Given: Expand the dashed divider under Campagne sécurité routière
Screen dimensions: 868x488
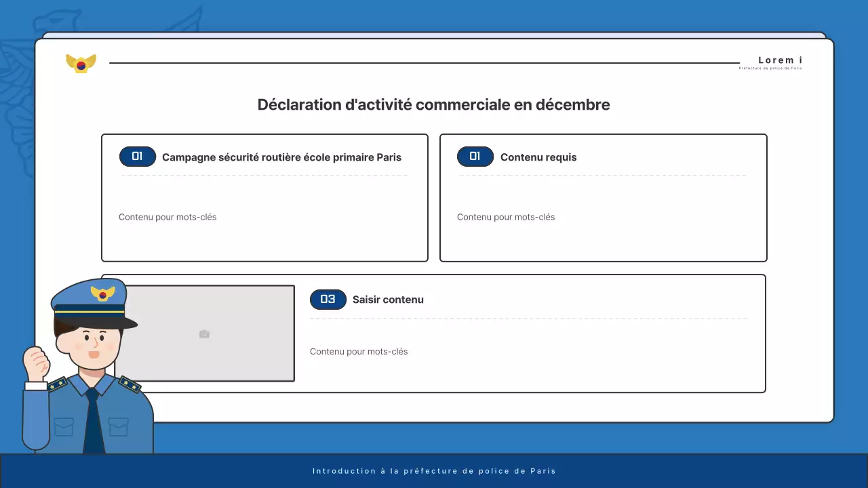Looking at the screenshot, I should [264, 175].
